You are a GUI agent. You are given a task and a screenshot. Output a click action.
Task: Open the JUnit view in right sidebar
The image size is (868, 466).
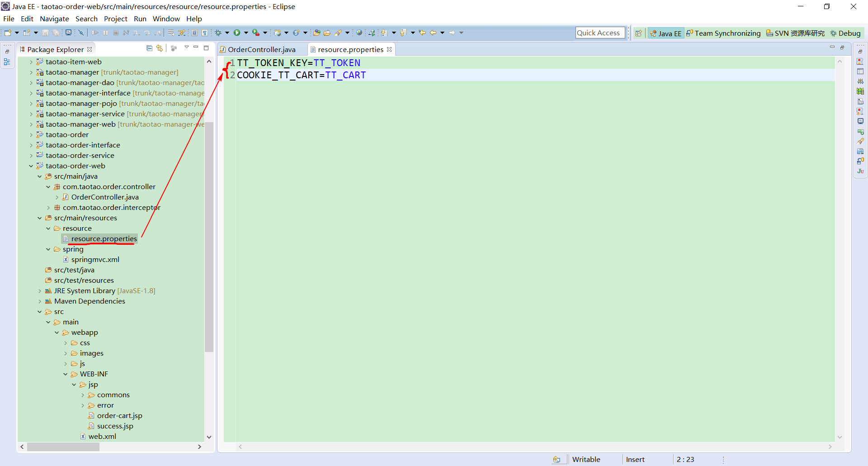click(x=860, y=171)
